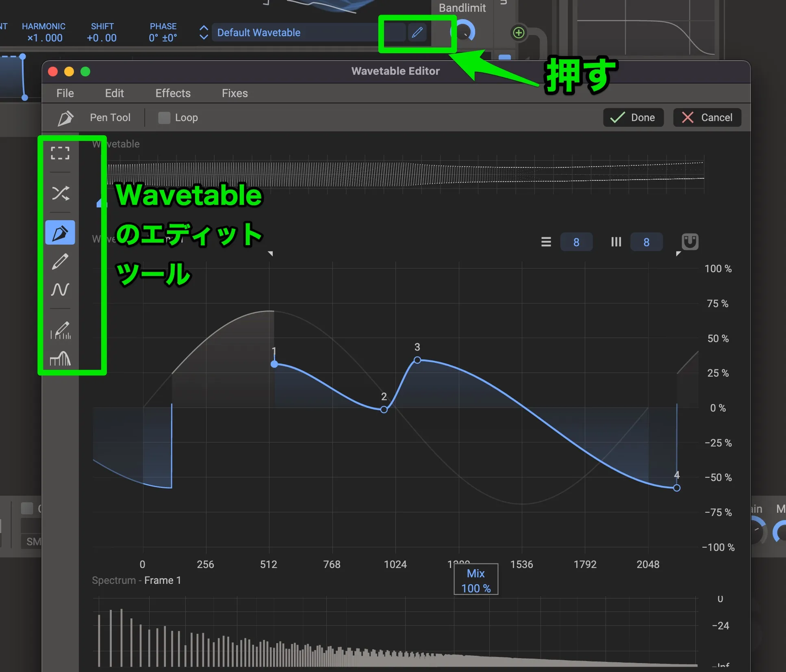The image size is (786, 672).
Task: Open the File menu
Action: point(65,93)
